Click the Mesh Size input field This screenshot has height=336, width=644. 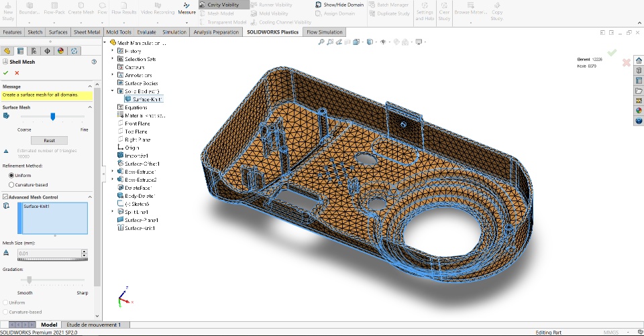click(x=48, y=254)
